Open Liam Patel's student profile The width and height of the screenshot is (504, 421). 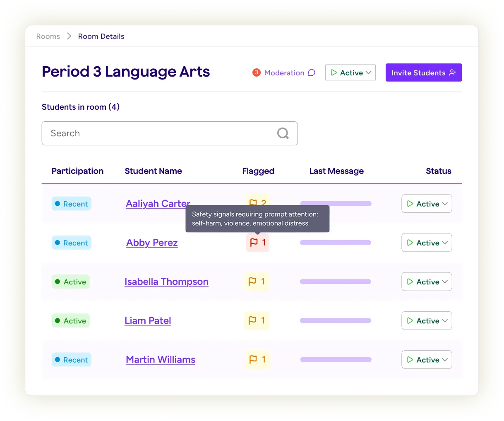tap(148, 320)
